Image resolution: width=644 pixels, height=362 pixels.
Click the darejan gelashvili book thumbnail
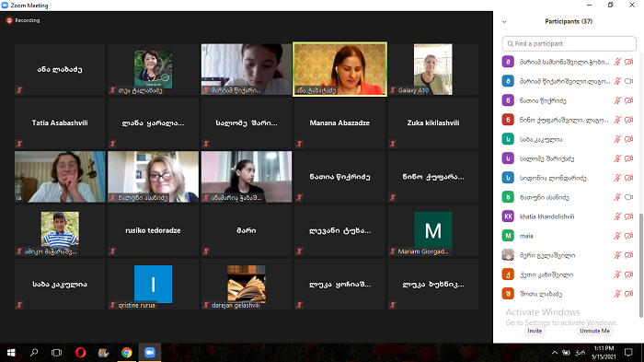pos(247,283)
